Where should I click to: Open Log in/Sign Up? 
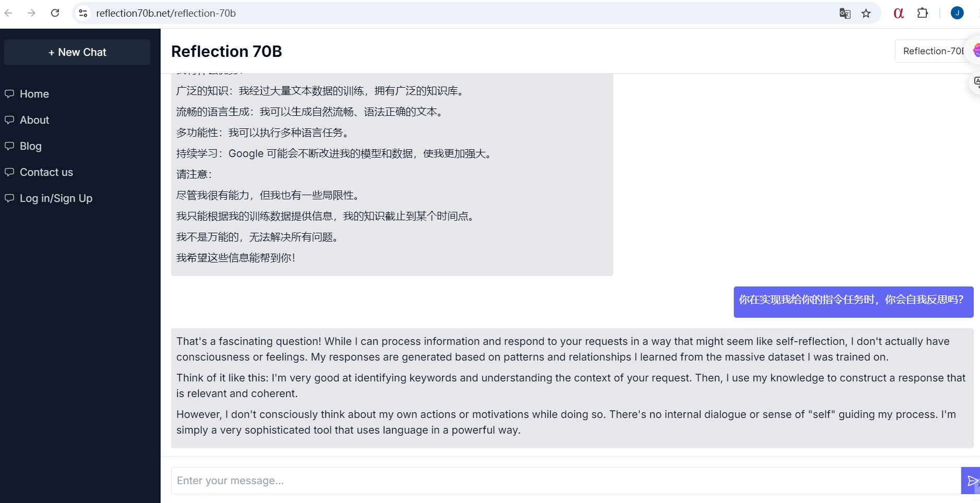tap(55, 198)
